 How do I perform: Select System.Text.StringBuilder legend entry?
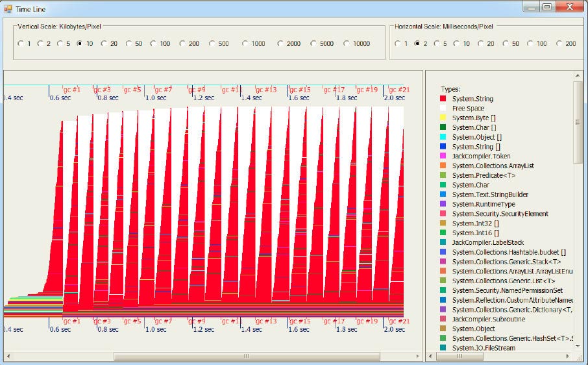tap(490, 195)
